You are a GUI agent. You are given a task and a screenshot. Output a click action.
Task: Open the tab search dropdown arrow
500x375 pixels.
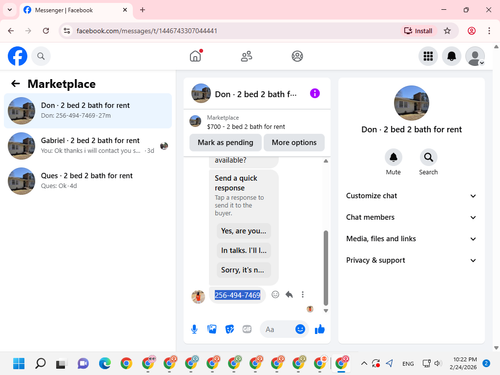10,10
